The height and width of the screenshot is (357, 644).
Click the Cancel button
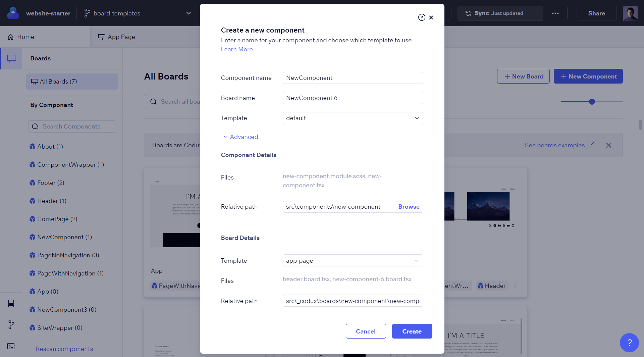[366, 331]
